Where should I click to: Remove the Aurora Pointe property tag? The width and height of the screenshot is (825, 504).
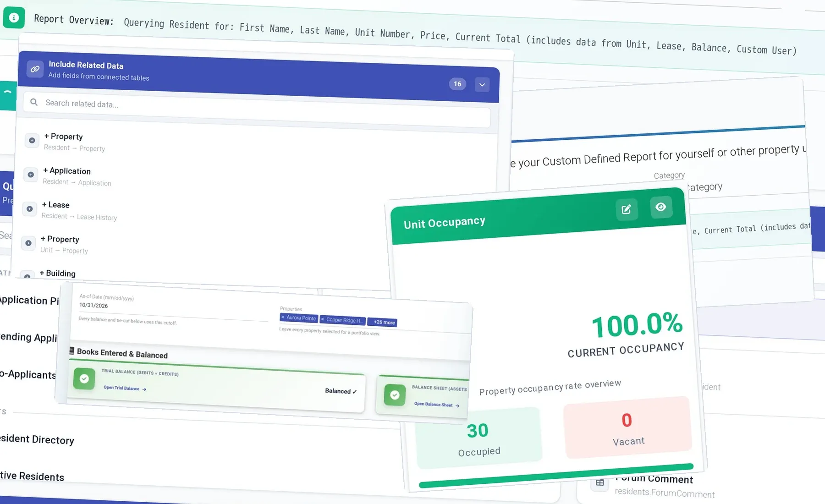pos(283,317)
